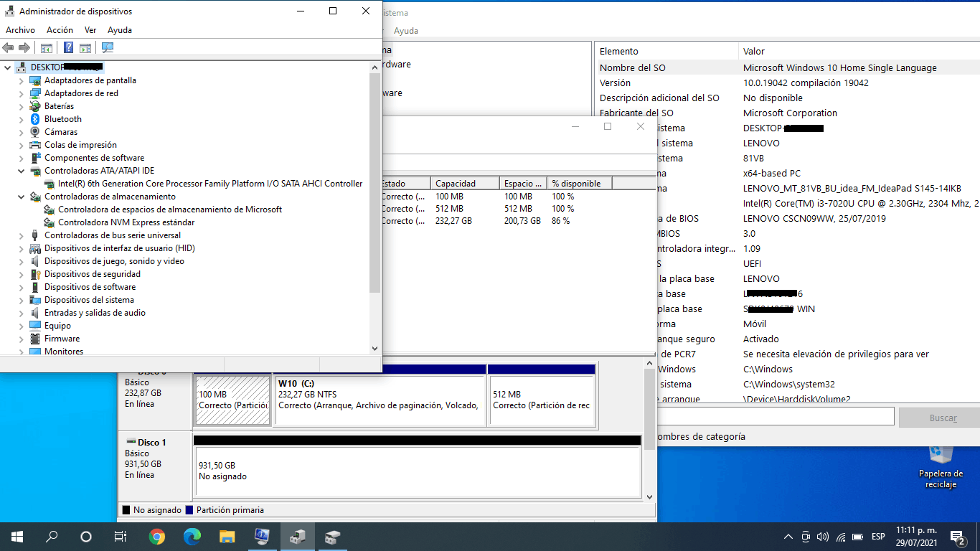The width and height of the screenshot is (980, 551).
Task: Select Controladora de espacios de almacenamiento de Microsoft
Action: click(x=170, y=209)
